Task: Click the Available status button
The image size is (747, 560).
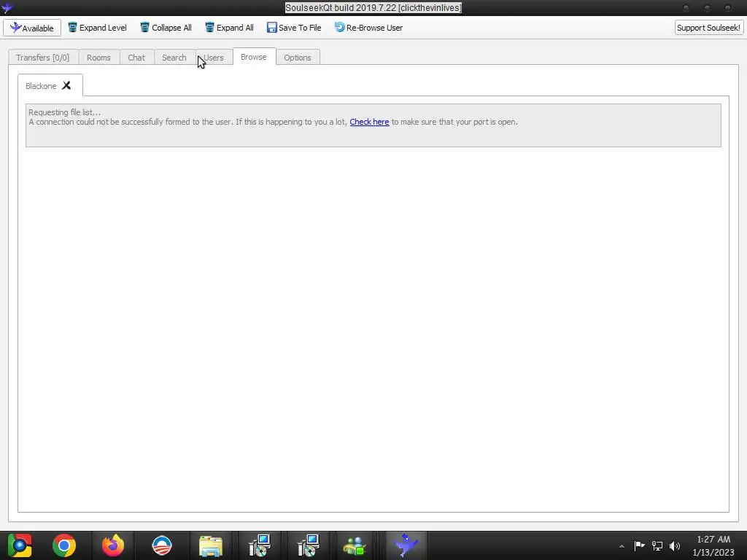Action: click(x=32, y=28)
